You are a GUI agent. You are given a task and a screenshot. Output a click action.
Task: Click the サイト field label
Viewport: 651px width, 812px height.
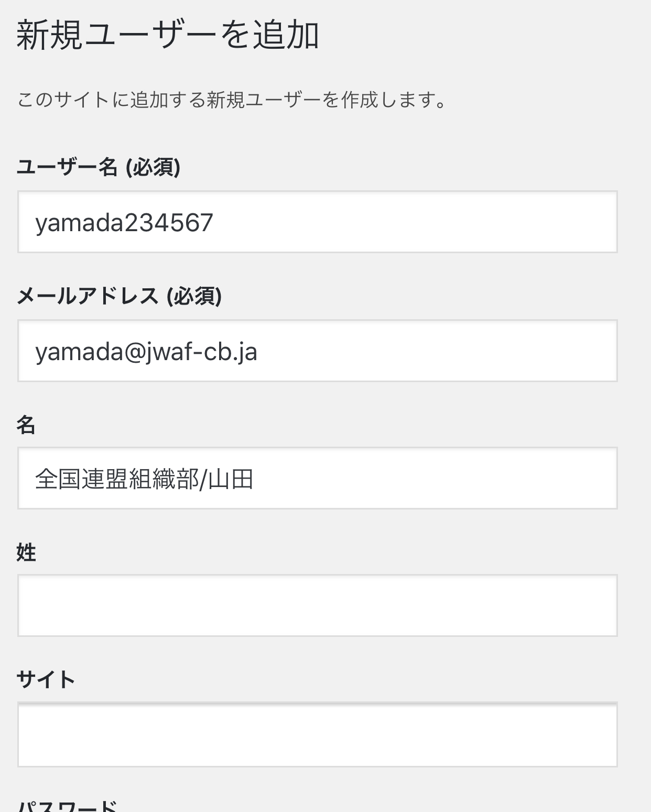pyautogui.click(x=46, y=680)
